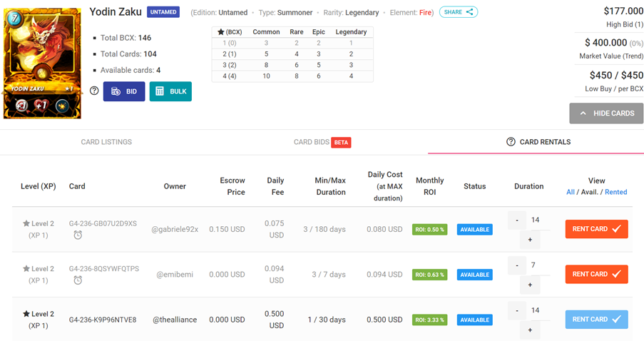The width and height of the screenshot is (644, 341).
Task: Click the share icon in SHARE button
Action: coord(469,12)
